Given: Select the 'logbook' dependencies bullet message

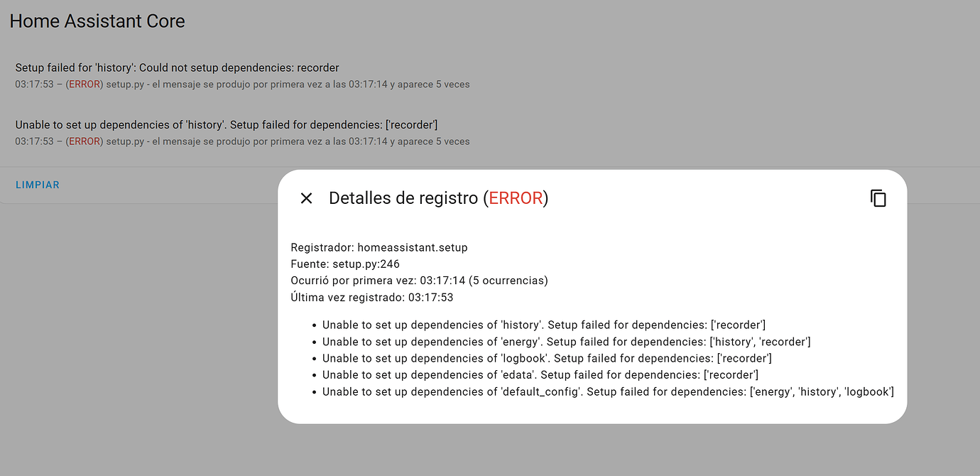Looking at the screenshot, I should click(547, 358).
